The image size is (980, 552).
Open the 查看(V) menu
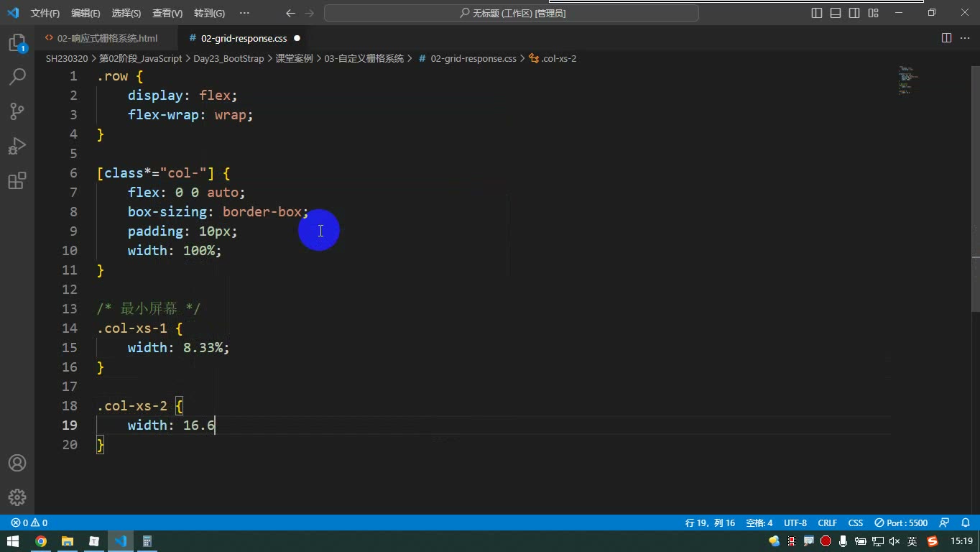point(167,13)
